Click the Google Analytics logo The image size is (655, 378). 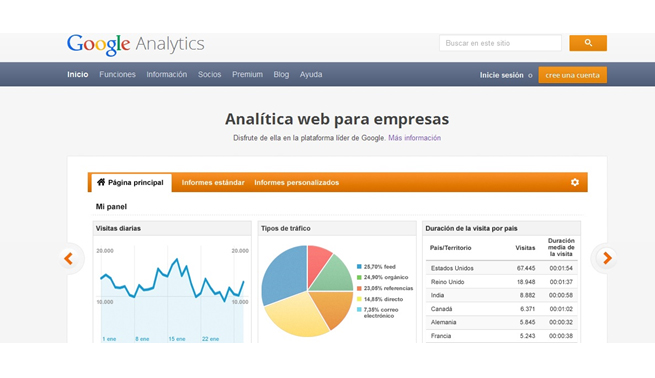tap(135, 44)
